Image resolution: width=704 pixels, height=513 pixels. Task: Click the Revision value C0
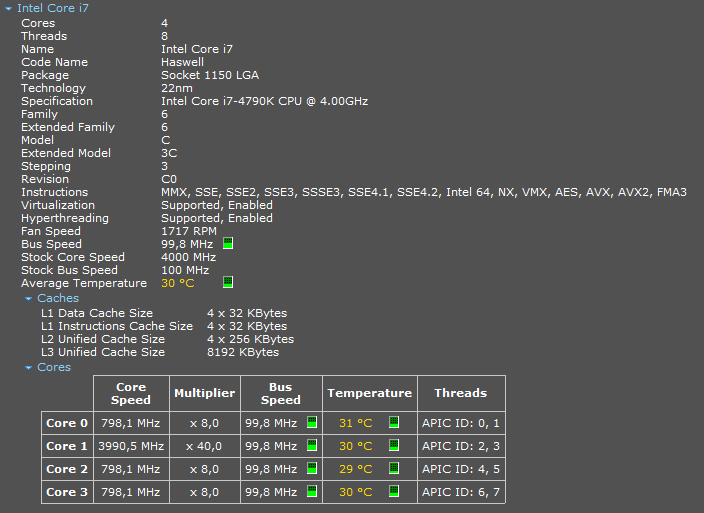tap(169, 180)
